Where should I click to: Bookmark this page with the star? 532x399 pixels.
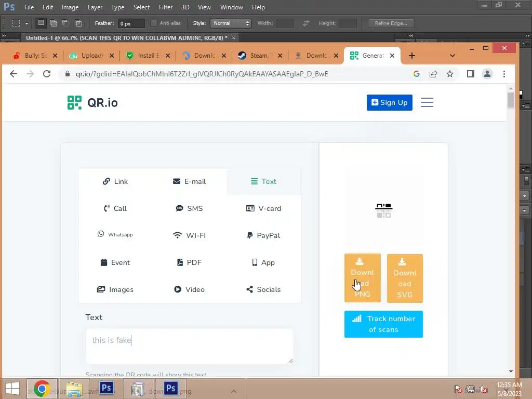pyautogui.click(x=450, y=74)
